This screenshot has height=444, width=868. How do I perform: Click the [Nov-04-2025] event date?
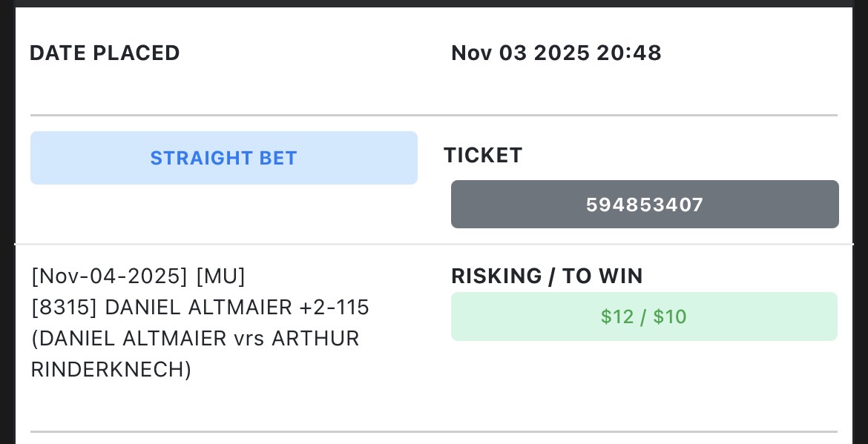pyautogui.click(x=109, y=276)
